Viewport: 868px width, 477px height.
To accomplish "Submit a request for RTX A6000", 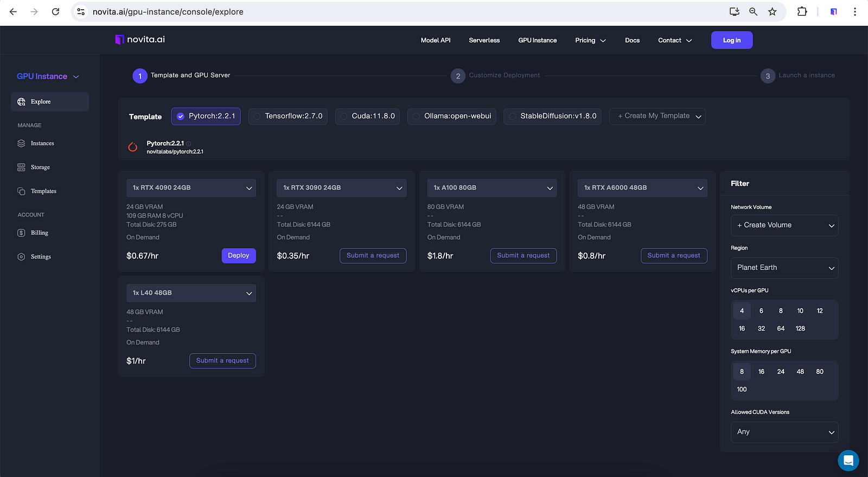I will (x=674, y=256).
